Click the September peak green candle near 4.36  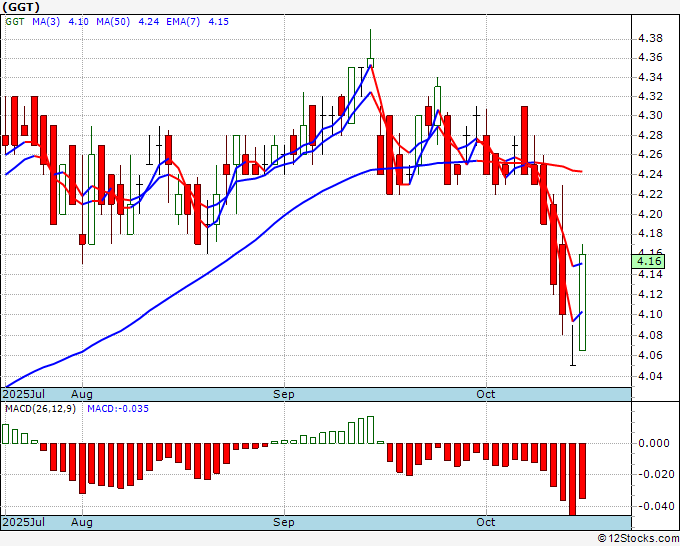(370, 63)
